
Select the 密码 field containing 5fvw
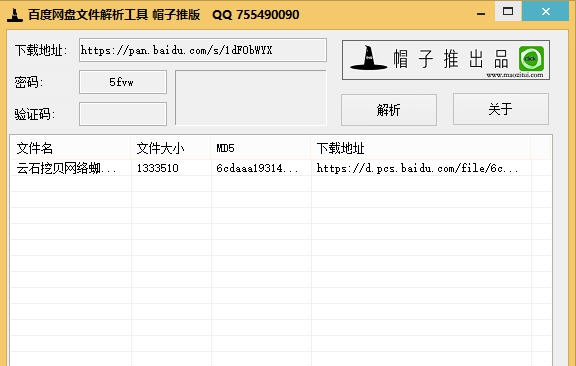pyautogui.click(x=123, y=82)
